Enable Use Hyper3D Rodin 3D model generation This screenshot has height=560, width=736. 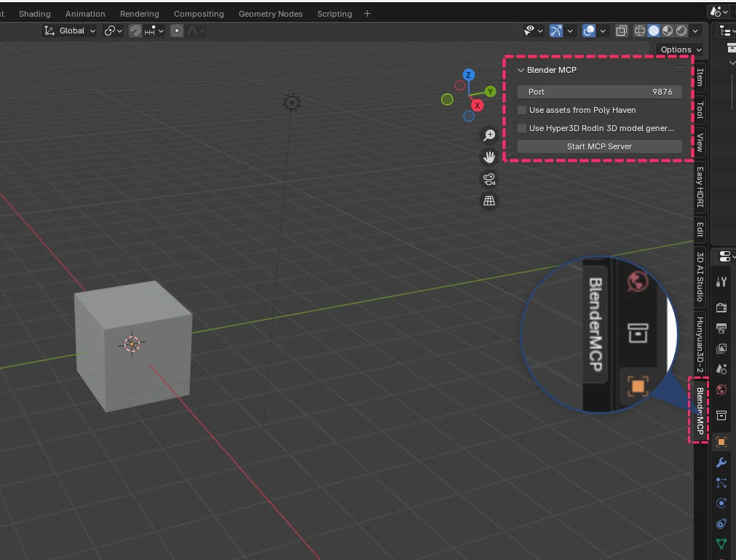[x=522, y=129]
